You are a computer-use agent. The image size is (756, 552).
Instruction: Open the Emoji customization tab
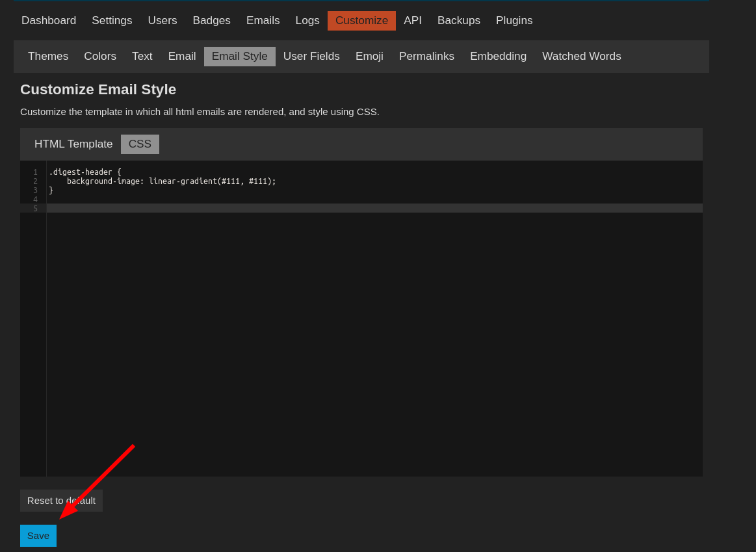click(x=369, y=57)
